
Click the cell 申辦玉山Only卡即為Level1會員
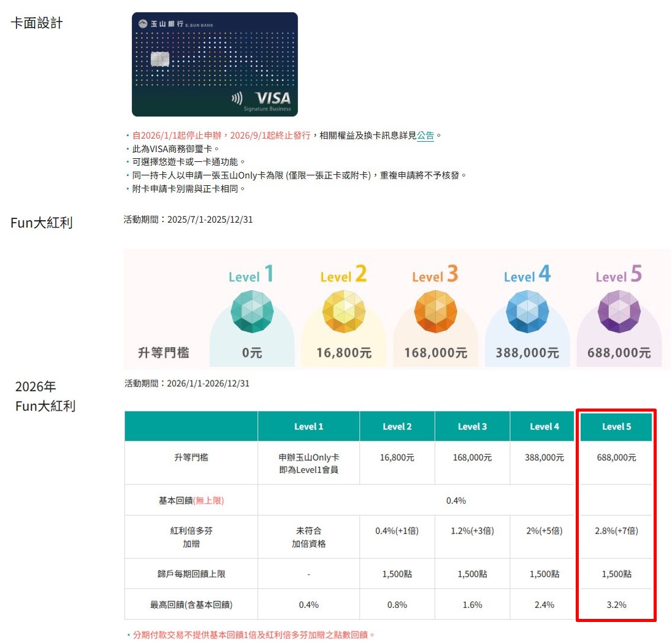tap(308, 464)
